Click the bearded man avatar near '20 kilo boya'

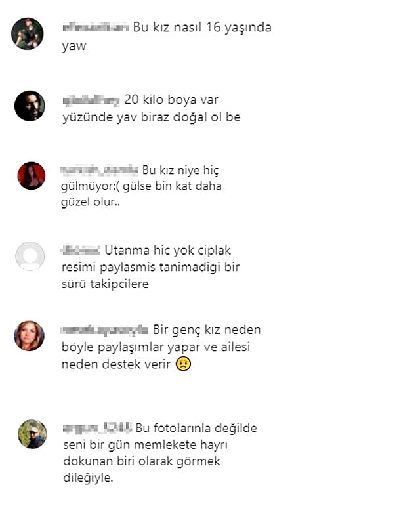30,106
